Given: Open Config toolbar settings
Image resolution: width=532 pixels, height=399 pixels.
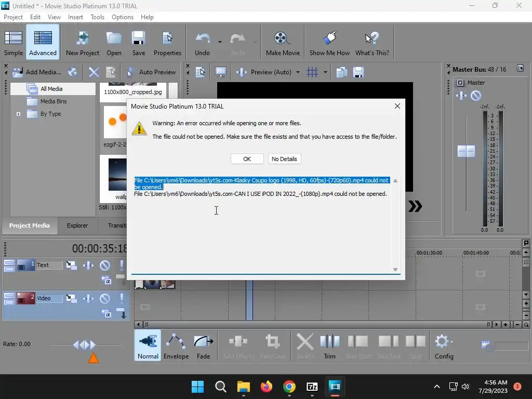Looking at the screenshot, I should pos(444,345).
